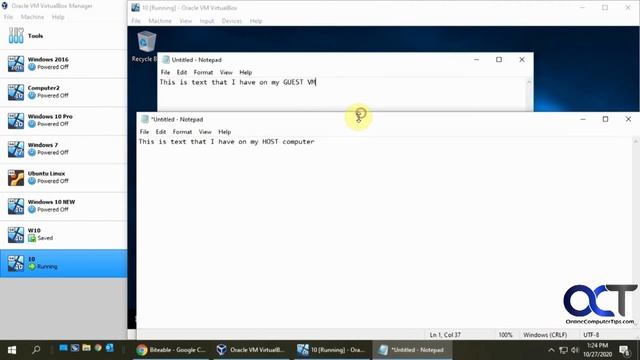Click the volume speaker tray icon

pos(575,350)
